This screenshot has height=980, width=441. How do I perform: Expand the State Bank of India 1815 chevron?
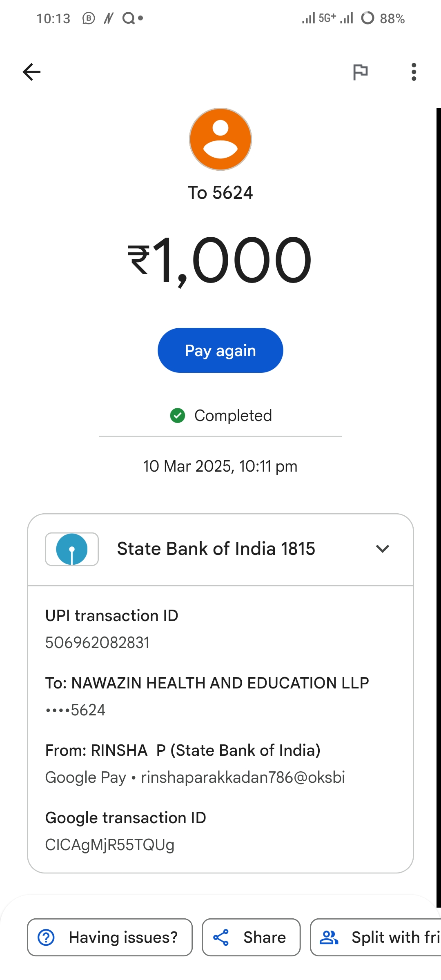tap(382, 549)
